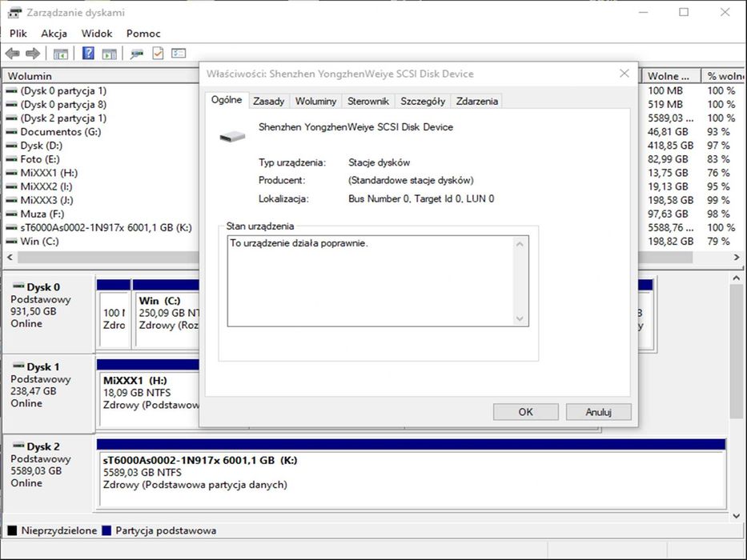Screen dimensions: 747x560
Task: Click the 418,85 GB free space cell
Action: [670, 146]
